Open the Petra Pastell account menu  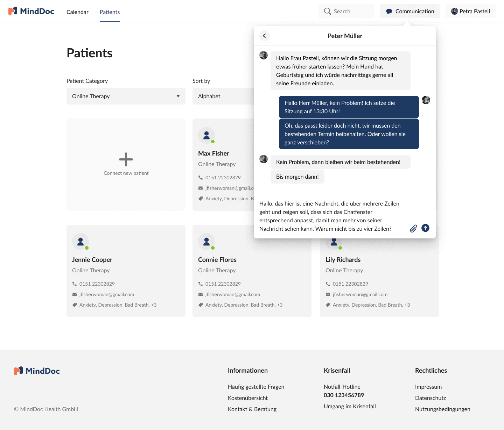[x=470, y=11]
